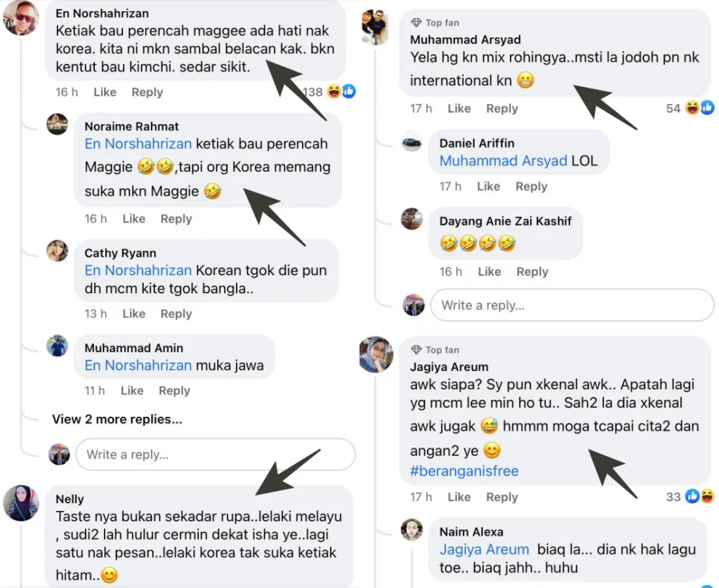The image size is (719, 588).
Task: Click the Write a reply box below View 2 more replies
Action: tap(216, 455)
